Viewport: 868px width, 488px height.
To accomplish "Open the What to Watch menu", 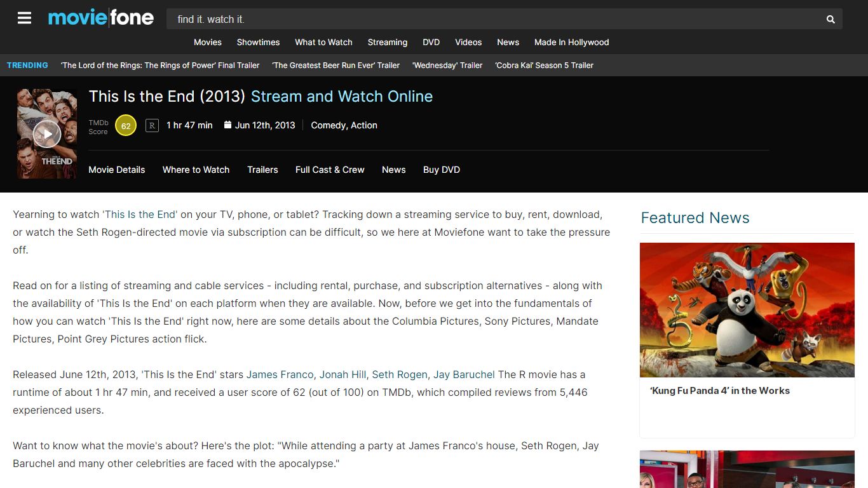I will pyautogui.click(x=323, y=42).
